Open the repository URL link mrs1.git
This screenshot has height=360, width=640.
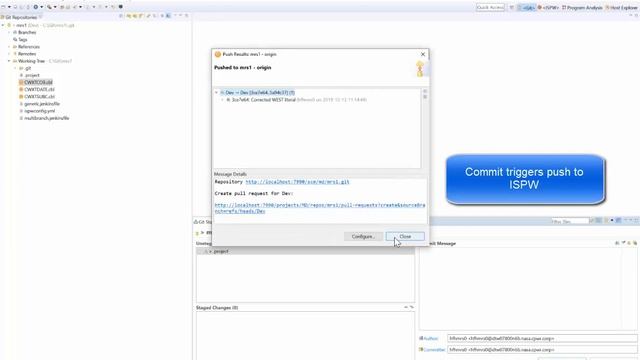point(297,182)
